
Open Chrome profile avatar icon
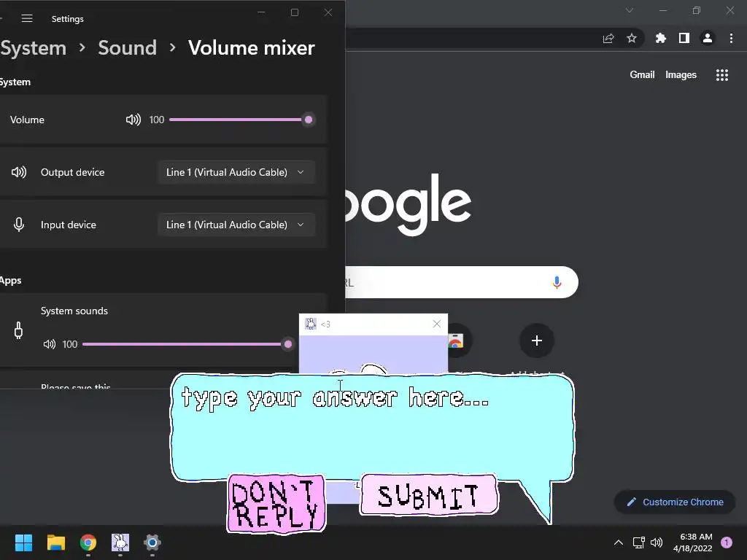tap(708, 38)
